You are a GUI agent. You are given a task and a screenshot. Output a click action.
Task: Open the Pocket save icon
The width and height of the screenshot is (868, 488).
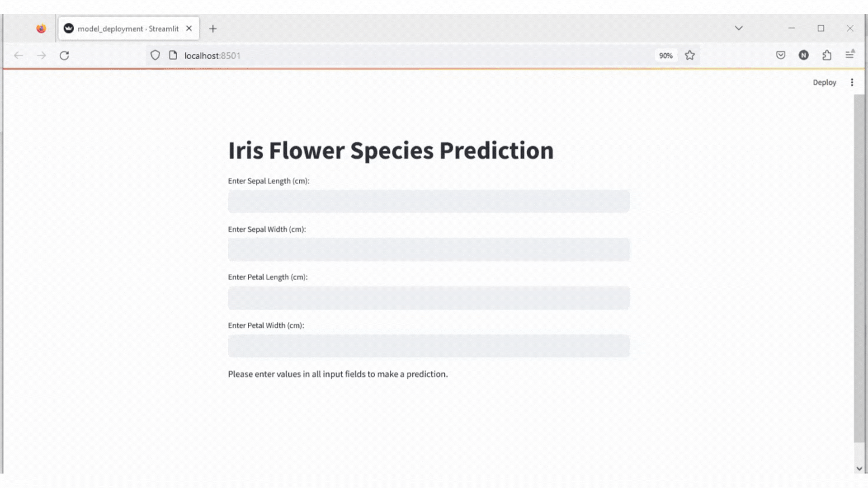[x=781, y=55]
